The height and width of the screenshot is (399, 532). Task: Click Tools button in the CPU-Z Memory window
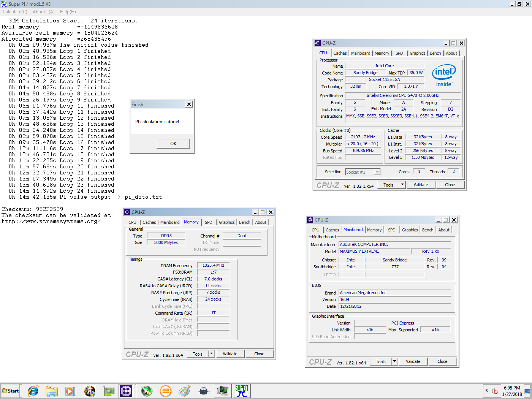click(198, 354)
